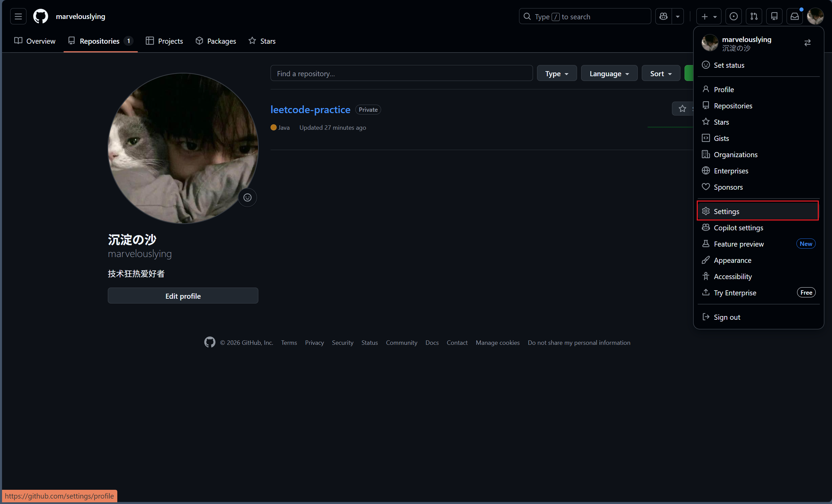Click the set status smiley on avatar
The width and height of the screenshot is (832, 504).
[x=247, y=197]
